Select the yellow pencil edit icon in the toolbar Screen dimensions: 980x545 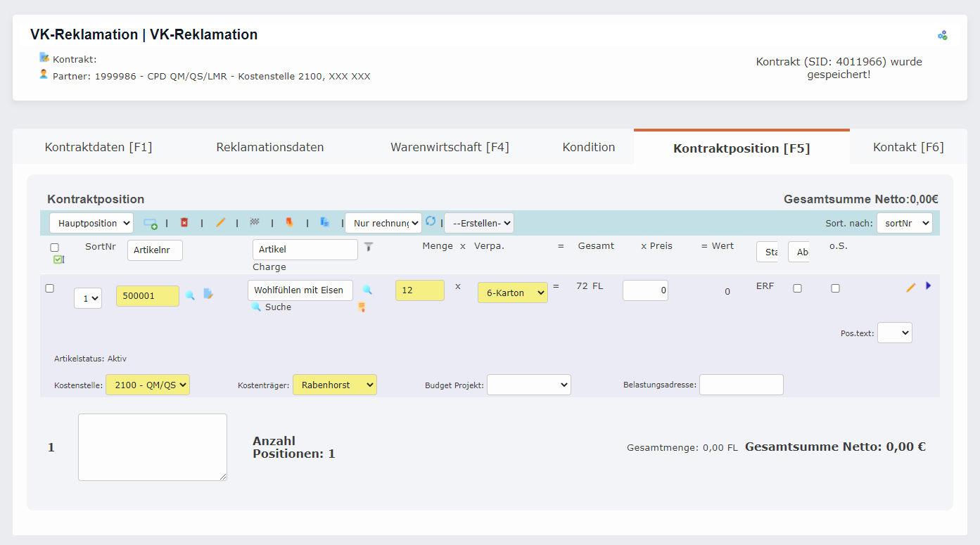click(x=221, y=222)
